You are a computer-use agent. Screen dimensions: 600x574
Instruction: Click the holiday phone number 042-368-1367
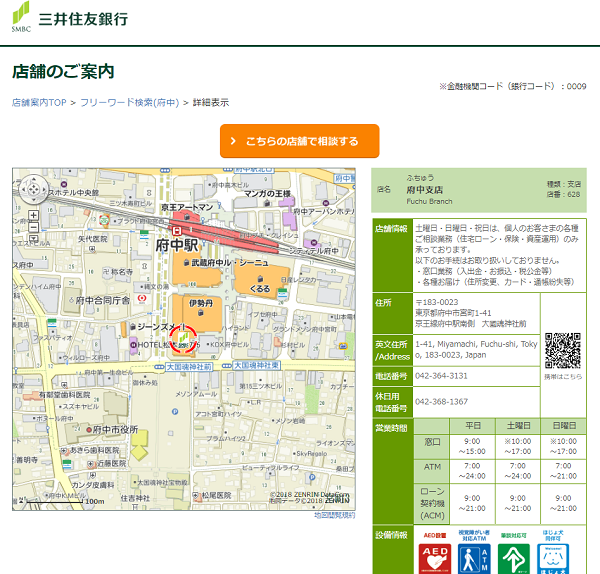[441, 401]
